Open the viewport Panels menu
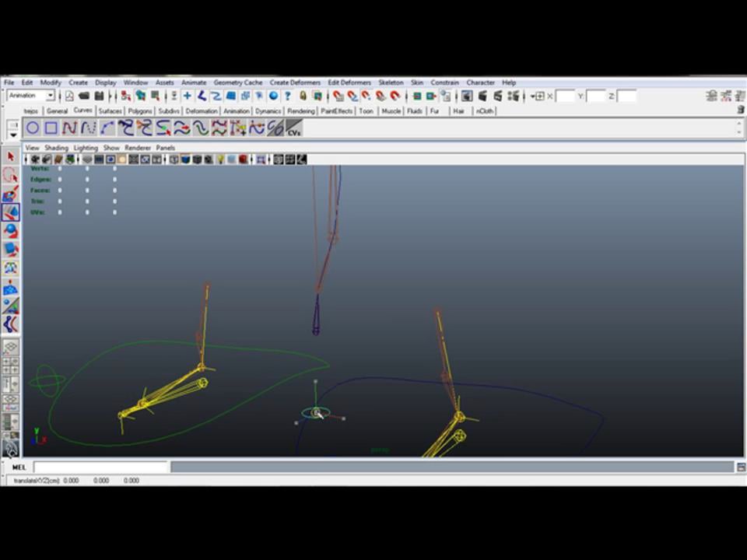Screen dimensions: 747x560 [x=165, y=148]
